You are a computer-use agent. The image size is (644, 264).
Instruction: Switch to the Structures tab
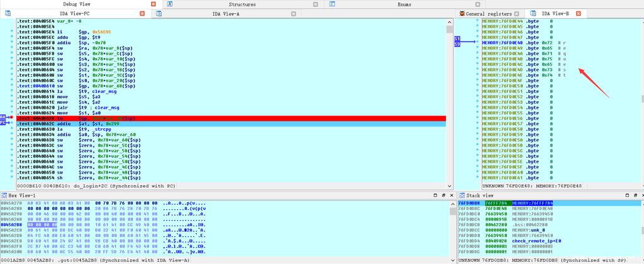pos(241,4)
